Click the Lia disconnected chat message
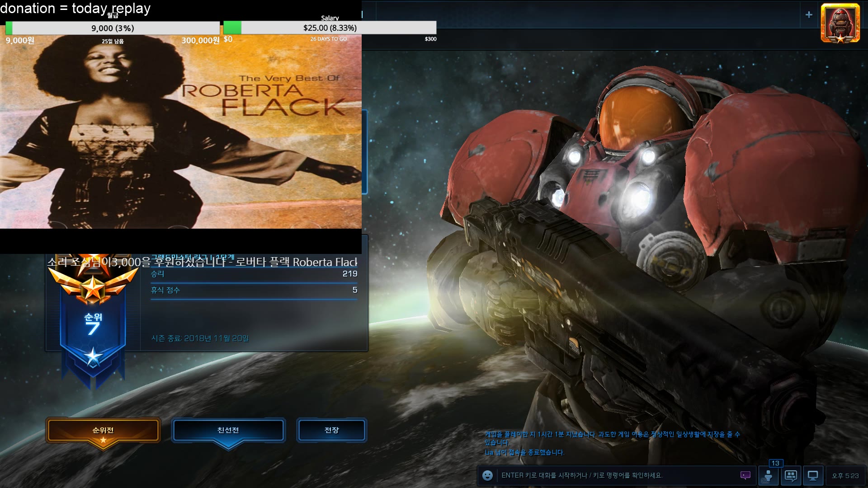Viewport: 868px width, 488px height. [x=524, y=452]
